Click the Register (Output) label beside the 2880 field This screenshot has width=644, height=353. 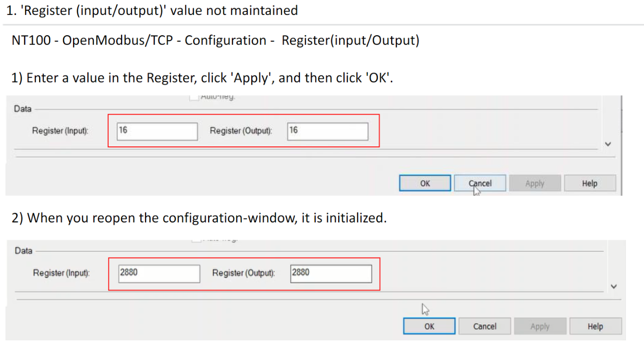(x=243, y=273)
